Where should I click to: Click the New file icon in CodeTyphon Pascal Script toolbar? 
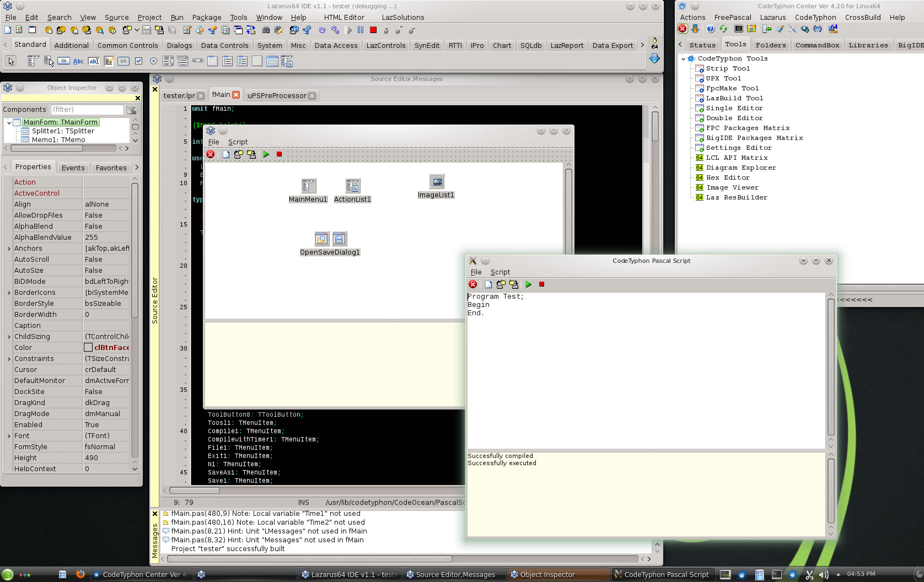(x=488, y=284)
